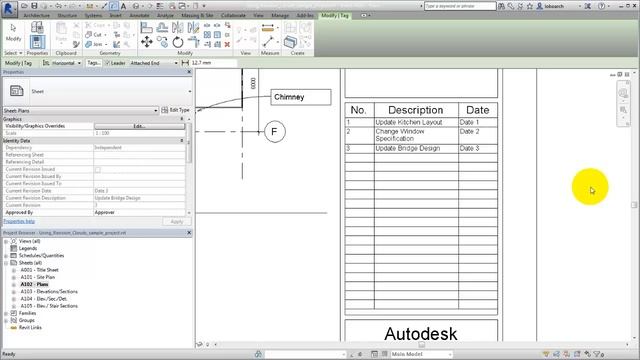This screenshot has height=360, width=640.
Task: Toggle the Current Revision Issued checkbox
Action: (98, 169)
